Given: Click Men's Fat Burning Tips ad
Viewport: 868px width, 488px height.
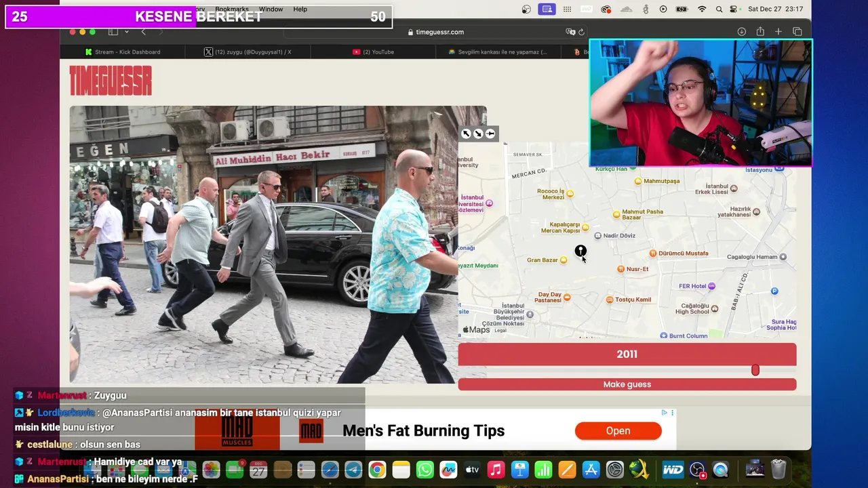Looking at the screenshot, I should pos(424,431).
